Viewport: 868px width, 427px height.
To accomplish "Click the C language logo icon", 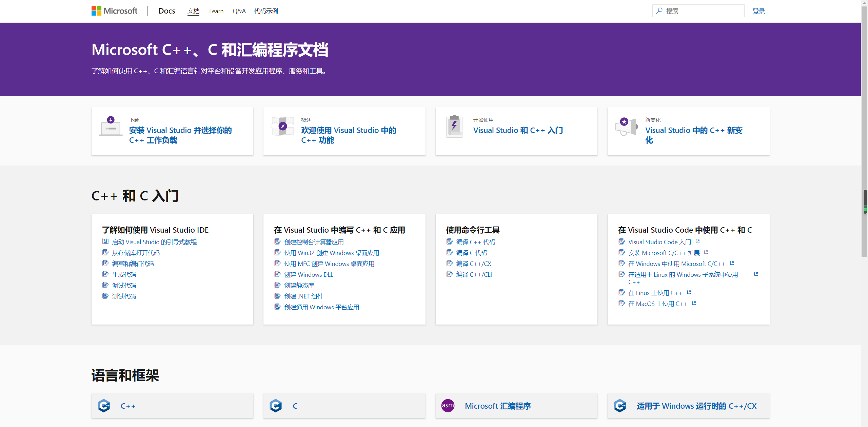I will pos(276,406).
